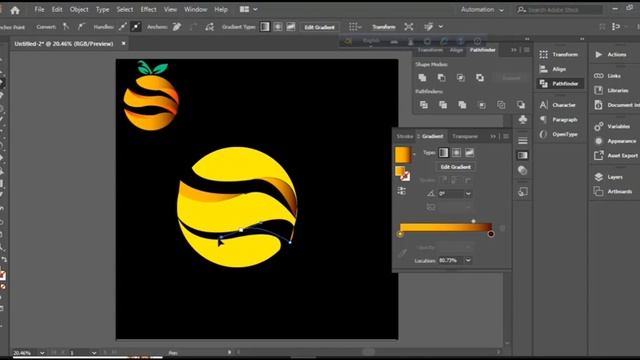Open the Edit menu
Image resolution: width=640 pixels, height=360 pixels.
click(57, 9)
